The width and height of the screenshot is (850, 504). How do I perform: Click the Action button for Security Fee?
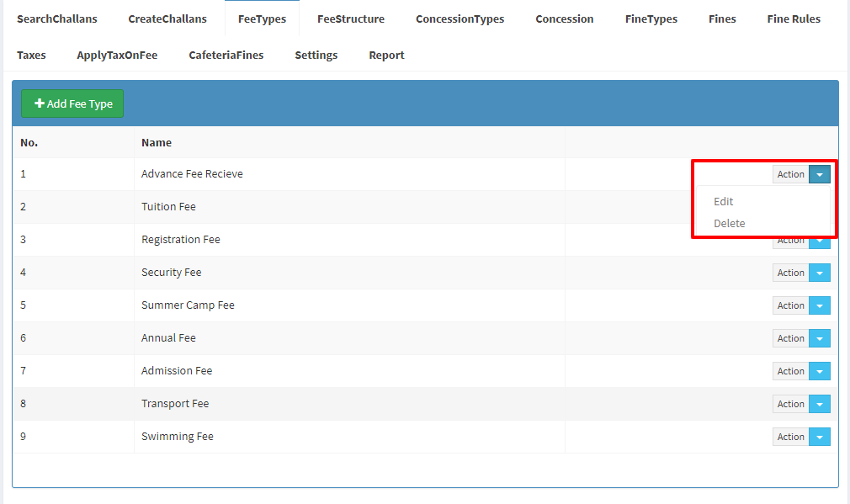[791, 273]
